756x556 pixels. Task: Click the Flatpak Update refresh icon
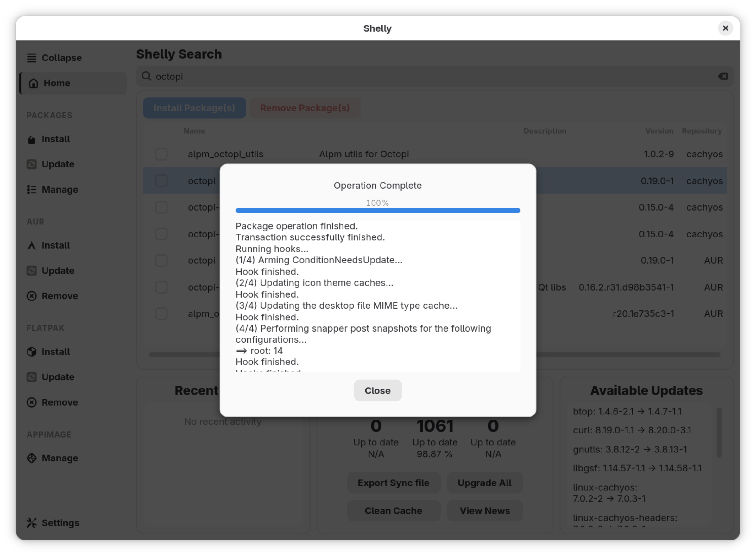(32, 377)
